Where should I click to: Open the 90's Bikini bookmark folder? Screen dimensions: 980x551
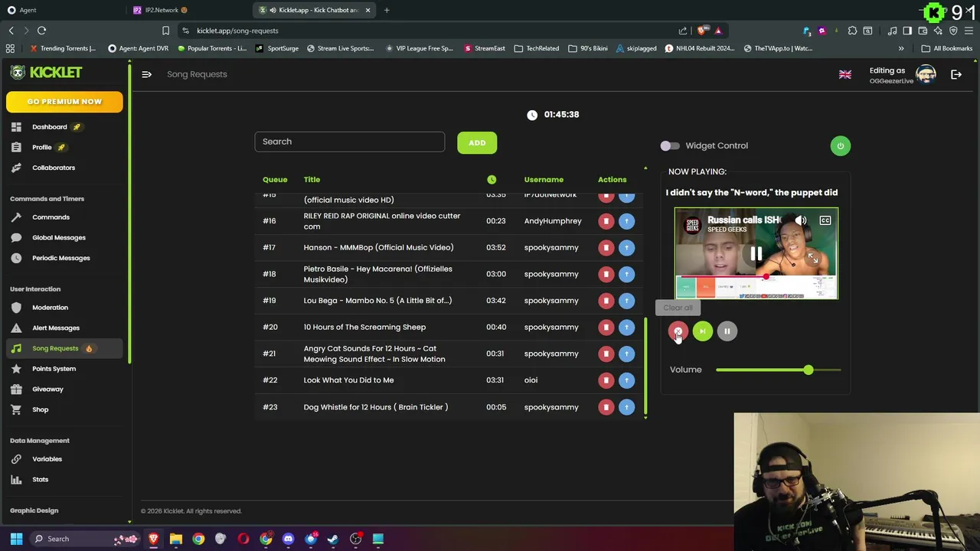[x=588, y=48]
